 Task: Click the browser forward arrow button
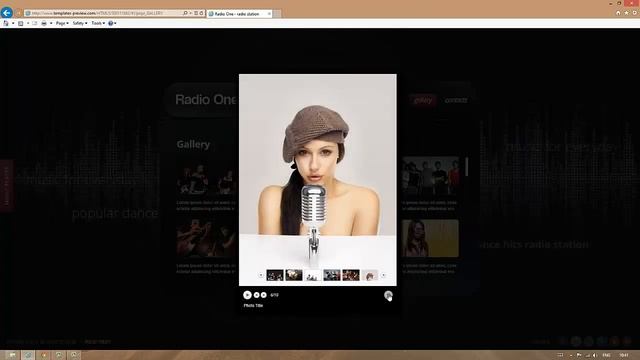point(18,13)
